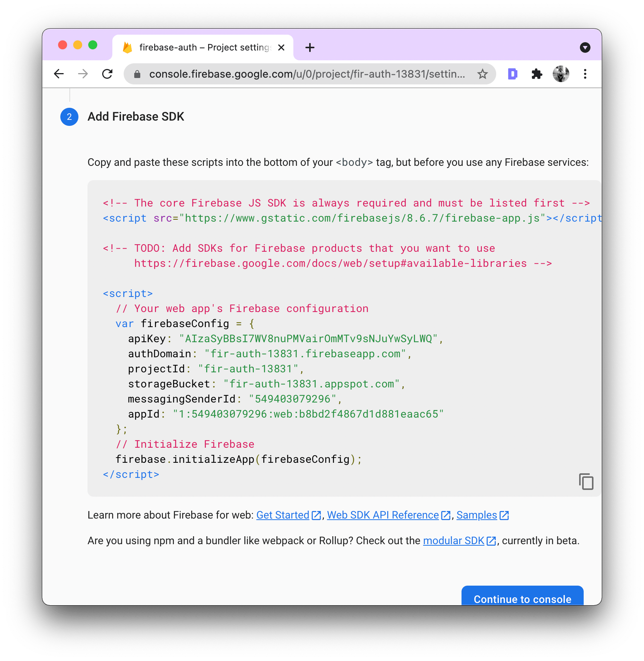The width and height of the screenshot is (644, 661).
Task: Click the storageBucket value fir-auth-13831.appspot.com
Action: [311, 384]
